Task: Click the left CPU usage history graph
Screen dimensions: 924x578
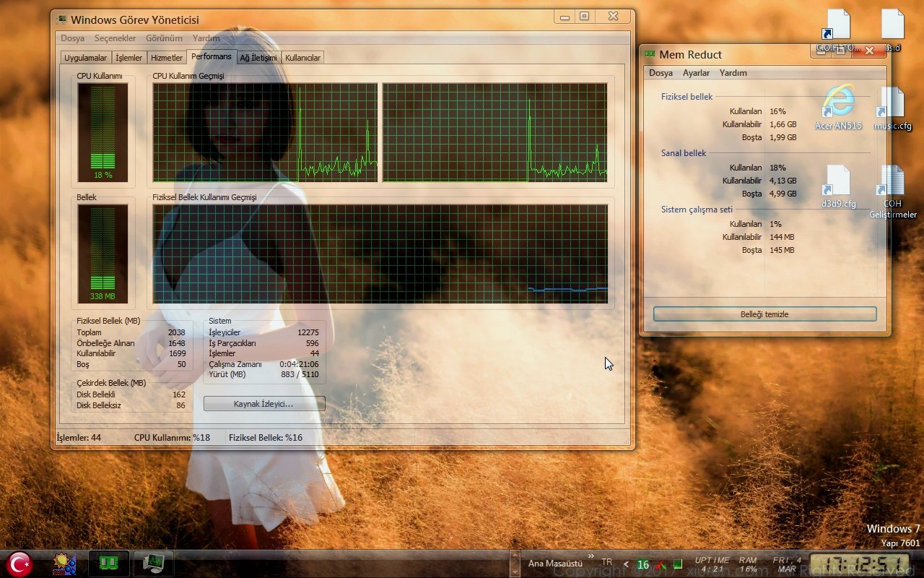Action: 265,132
